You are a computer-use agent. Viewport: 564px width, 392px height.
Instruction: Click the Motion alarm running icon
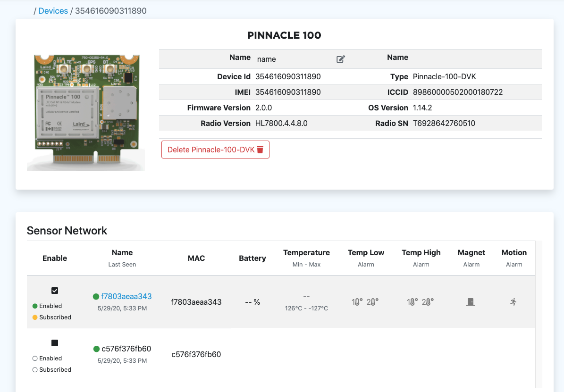tap(513, 302)
